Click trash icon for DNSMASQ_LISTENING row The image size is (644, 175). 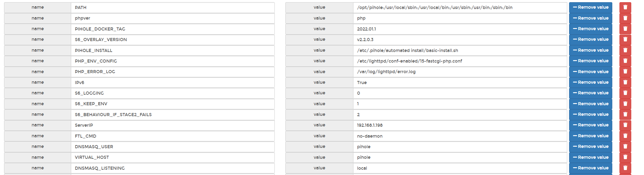pyautogui.click(x=625, y=168)
